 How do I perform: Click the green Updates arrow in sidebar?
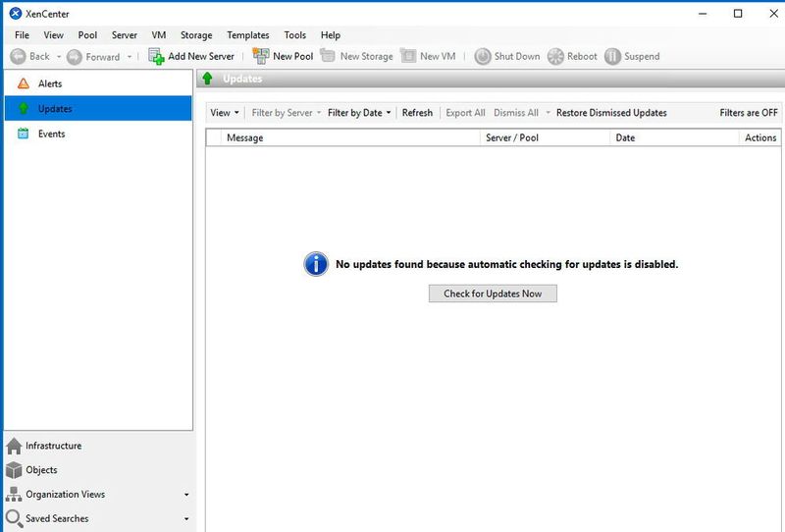coord(23,108)
